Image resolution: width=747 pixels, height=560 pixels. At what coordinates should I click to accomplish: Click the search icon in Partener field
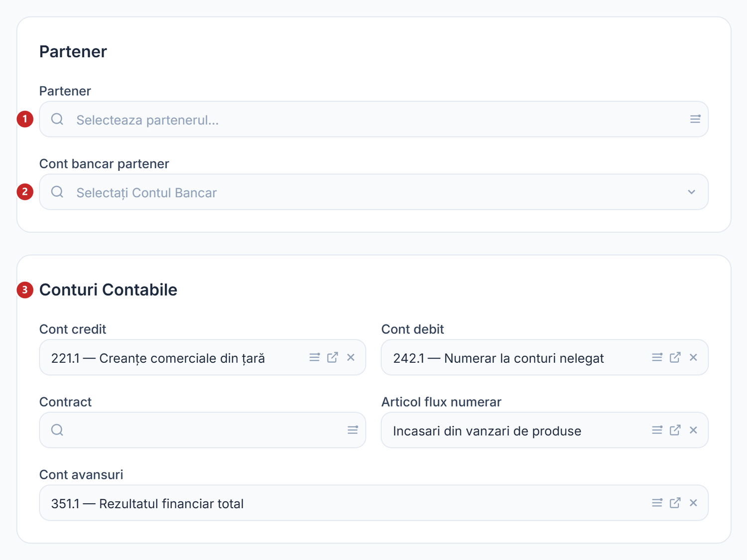pos(57,119)
